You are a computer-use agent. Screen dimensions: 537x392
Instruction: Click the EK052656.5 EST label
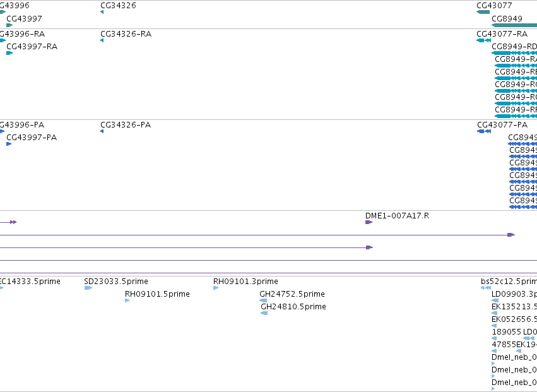click(514, 319)
